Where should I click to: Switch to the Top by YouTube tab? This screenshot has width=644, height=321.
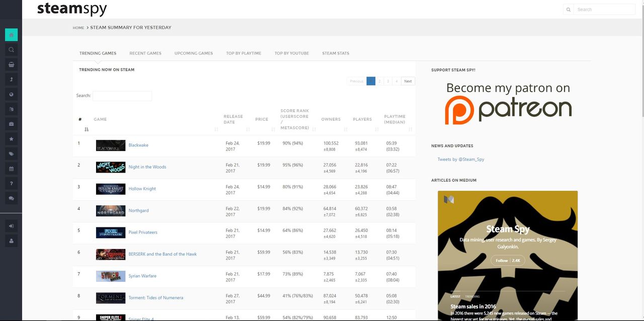point(292,53)
